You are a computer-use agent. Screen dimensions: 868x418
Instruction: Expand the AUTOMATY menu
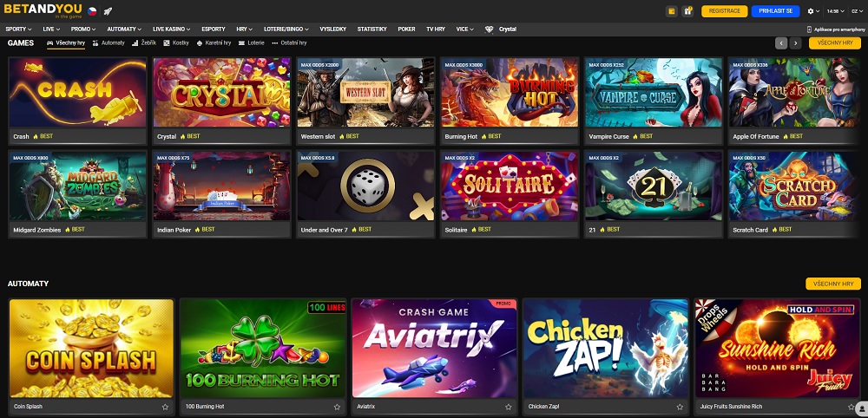click(124, 29)
